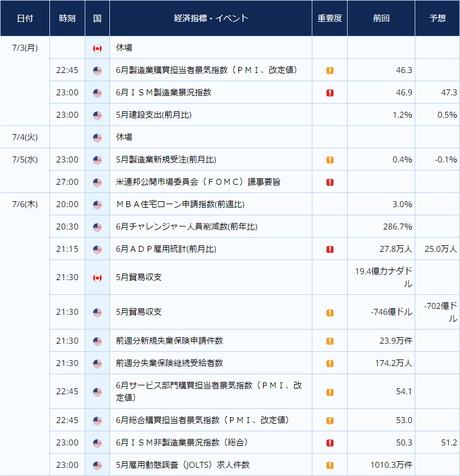Click the US flag beside 6月製造業購買担当者景気指数
The height and width of the screenshot is (476, 460).
point(97,71)
